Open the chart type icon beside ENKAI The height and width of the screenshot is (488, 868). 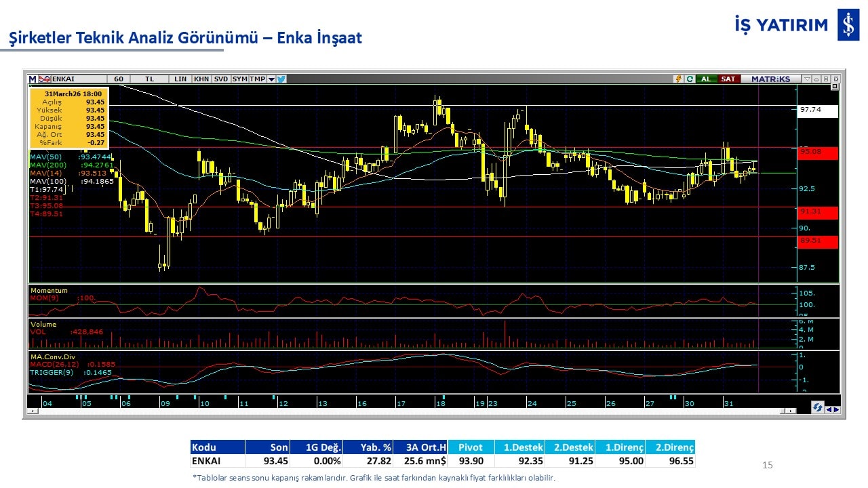(45, 79)
